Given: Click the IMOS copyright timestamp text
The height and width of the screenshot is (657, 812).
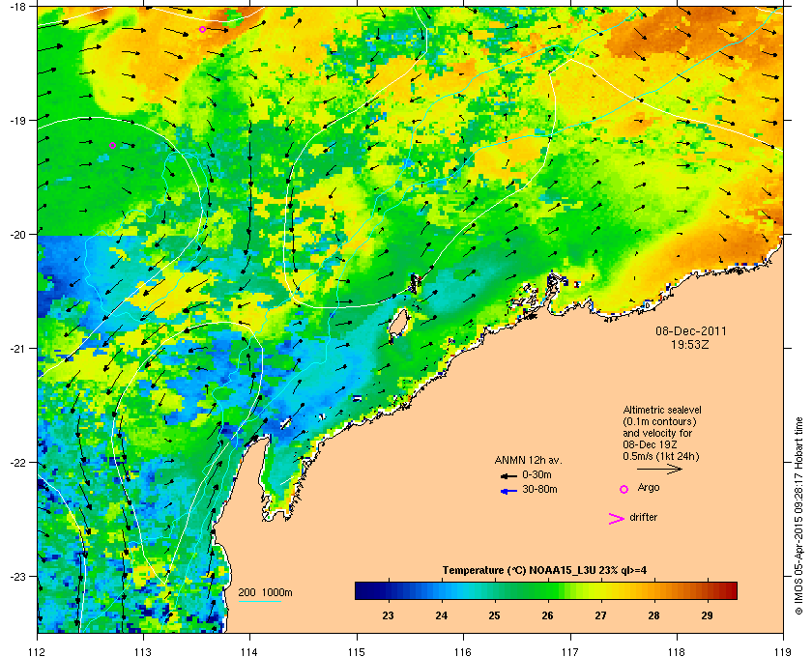Looking at the screenshot, I should pyautogui.click(x=799, y=515).
